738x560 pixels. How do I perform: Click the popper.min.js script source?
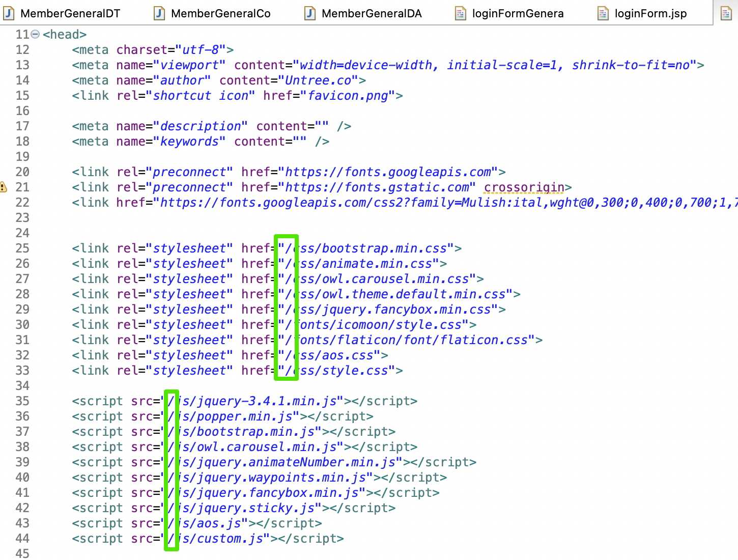pyautogui.click(x=230, y=416)
